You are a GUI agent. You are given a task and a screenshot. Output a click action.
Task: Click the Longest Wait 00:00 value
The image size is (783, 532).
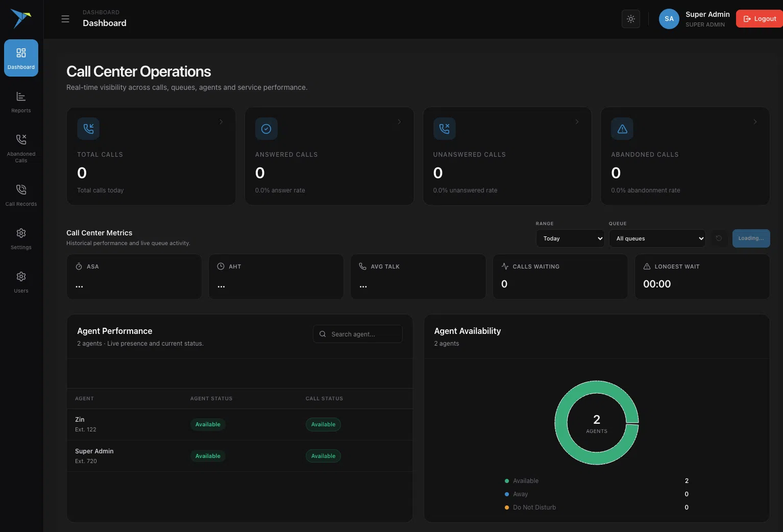coord(657,284)
